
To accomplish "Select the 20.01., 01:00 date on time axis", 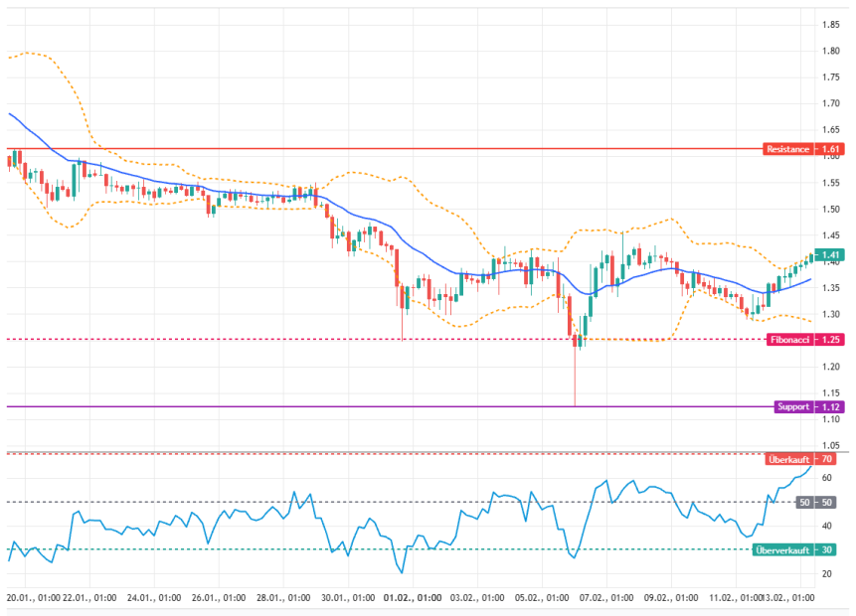I will (x=33, y=599).
